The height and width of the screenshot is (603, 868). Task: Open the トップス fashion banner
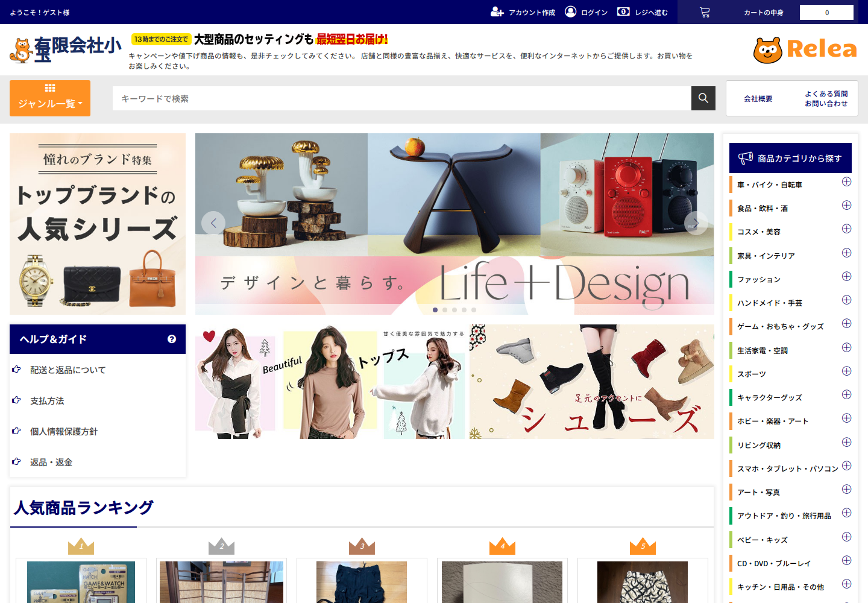pyautogui.click(x=330, y=382)
